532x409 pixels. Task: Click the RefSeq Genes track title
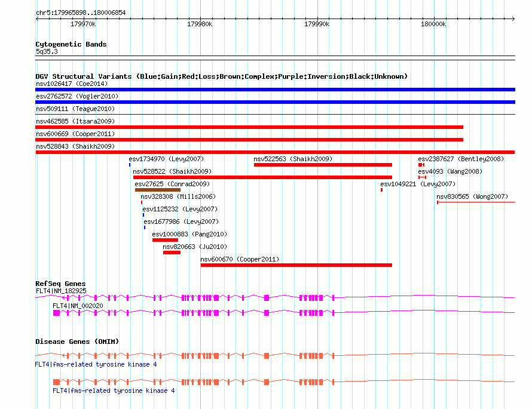click(x=60, y=284)
